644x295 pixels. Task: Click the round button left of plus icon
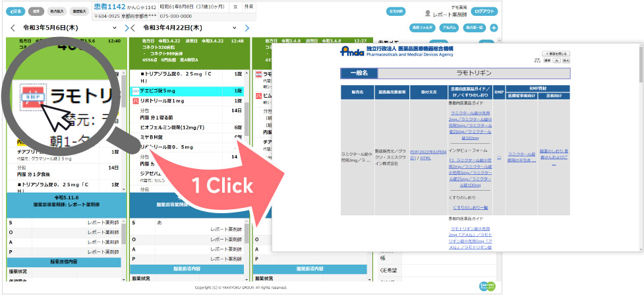pyautogui.click(x=475, y=28)
